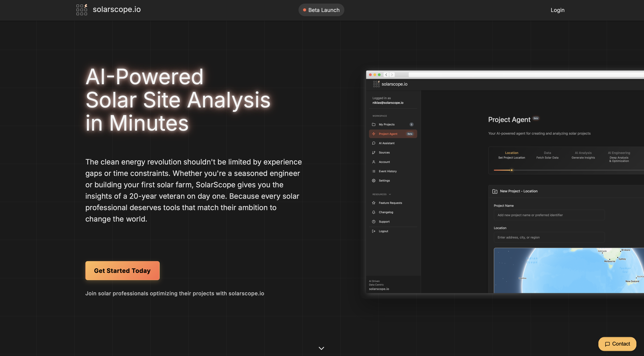Viewport: 644px width, 356px height.
Task: Open the Login link
Action: pos(558,10)
